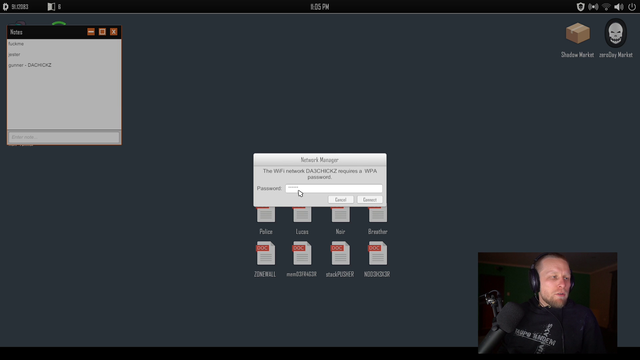Viewport: 640px width, 360px height.
Task: Click Cancel in the Network Manager dialog
Action: [340, 200]
